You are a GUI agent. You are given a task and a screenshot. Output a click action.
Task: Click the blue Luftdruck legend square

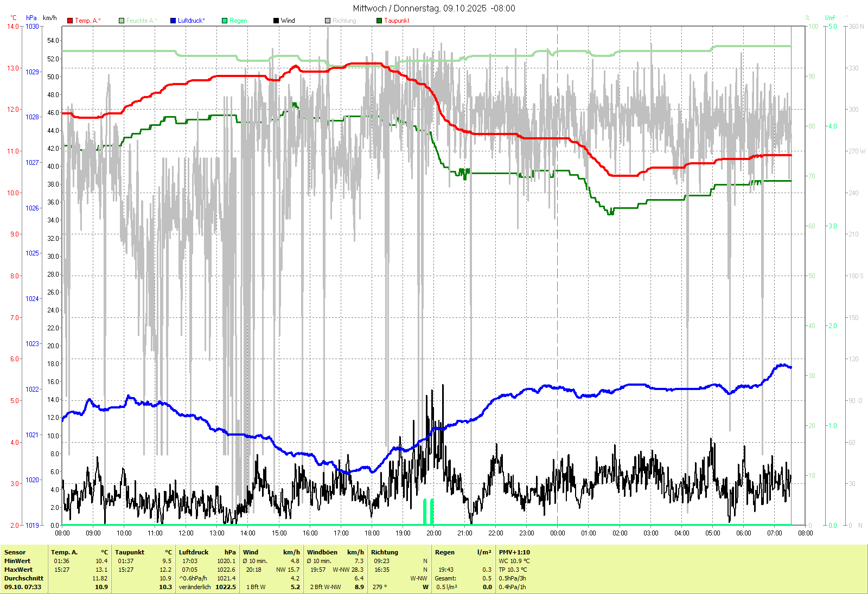(173, 21)
